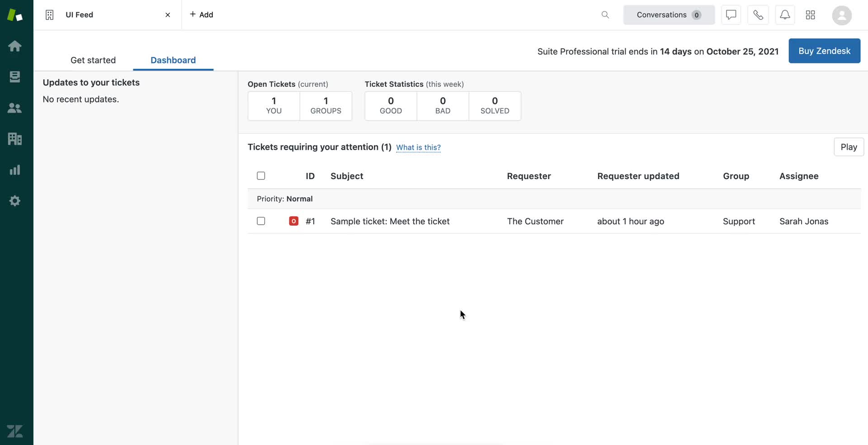Image resolution: width=868 pixels, height=445 pixels.
Task: Open the phone Talk icon
Action: (x=758, y=15)
